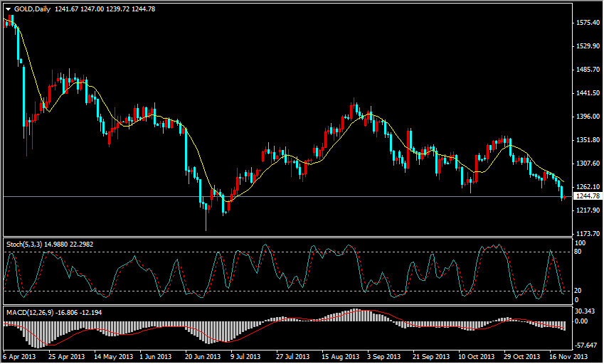This screenshot has width=604, height=364.
Task: Click the MACD scale value -57.647
Action: 586,346
